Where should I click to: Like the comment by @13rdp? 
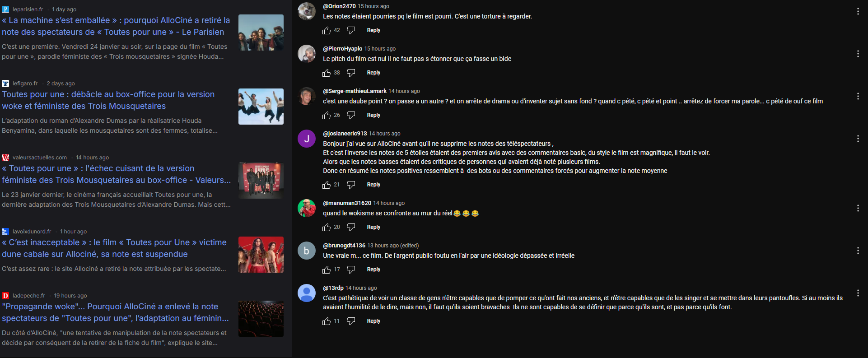tap(327, 321)
